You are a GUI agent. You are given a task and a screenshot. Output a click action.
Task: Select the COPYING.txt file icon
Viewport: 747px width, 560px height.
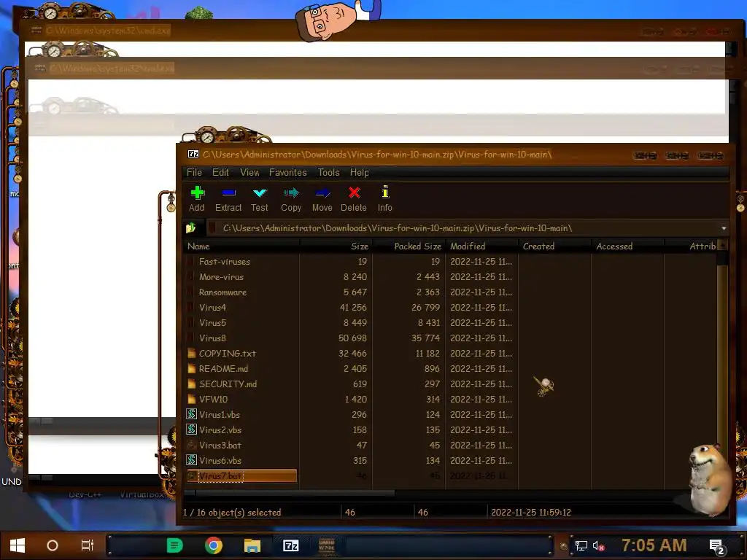click(x=192, y=354)
